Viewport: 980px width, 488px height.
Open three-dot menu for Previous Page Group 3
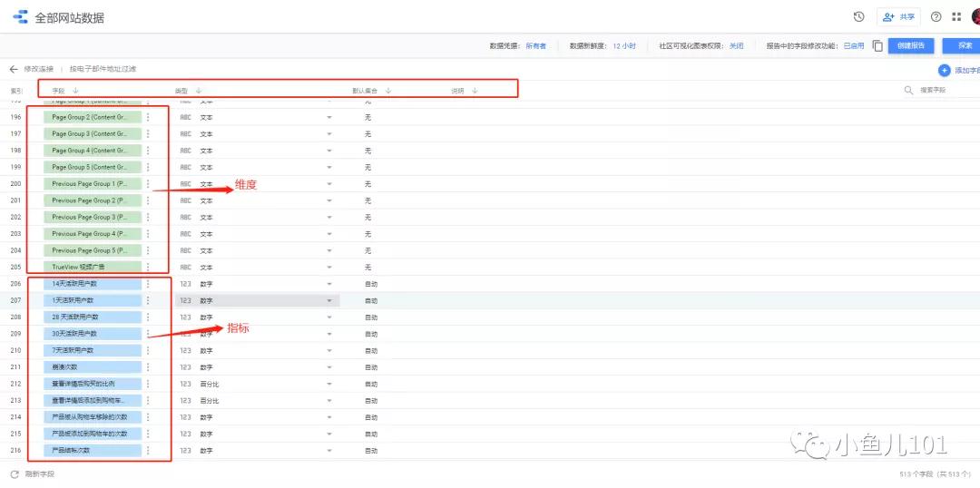pos(148,217)
